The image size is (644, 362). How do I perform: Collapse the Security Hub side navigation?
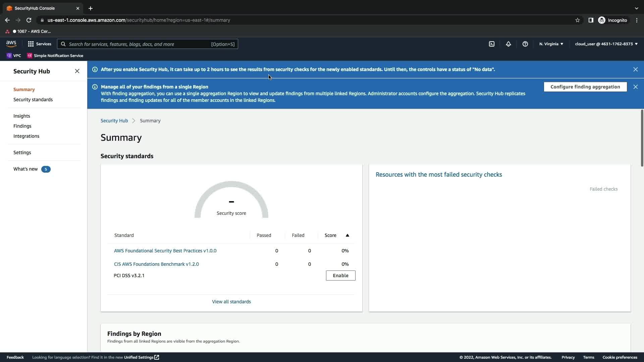(77, 71)
